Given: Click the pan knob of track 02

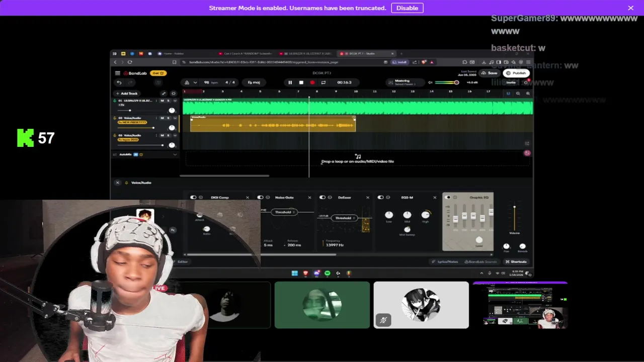Looking at the screenshot, I should (172, 128).
